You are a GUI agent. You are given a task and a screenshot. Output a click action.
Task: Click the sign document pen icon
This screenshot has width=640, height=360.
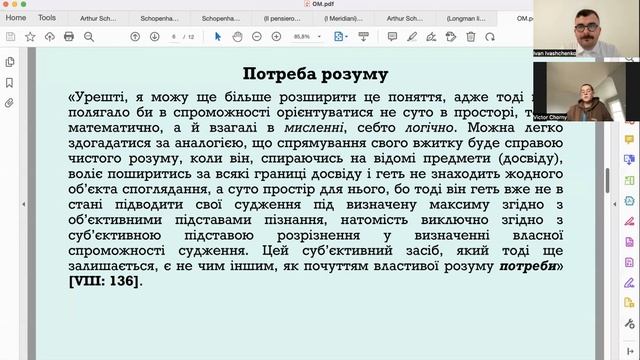pyautogui.click(x=431, y=37)
